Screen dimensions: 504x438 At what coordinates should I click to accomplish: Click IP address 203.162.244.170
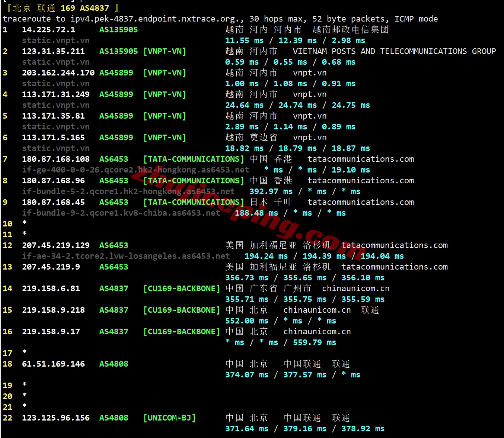point(58,73)
